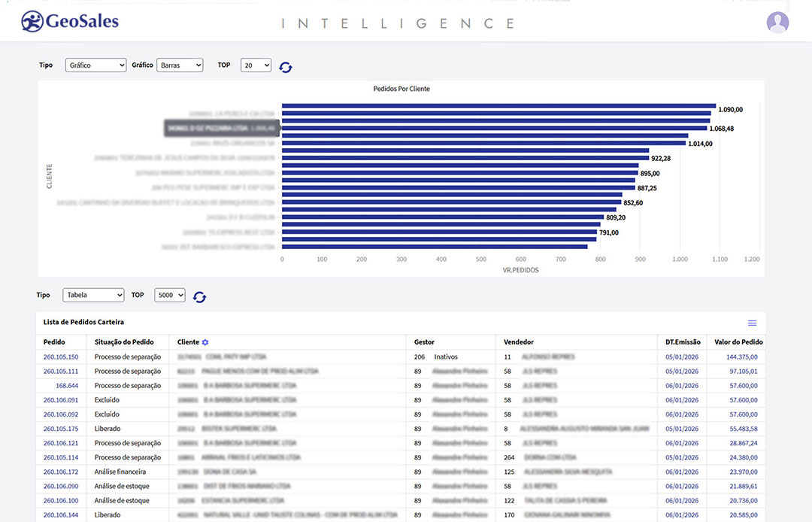Select the top bar labeled 1.090,00
Screen dimensions: 812x522
498,106
